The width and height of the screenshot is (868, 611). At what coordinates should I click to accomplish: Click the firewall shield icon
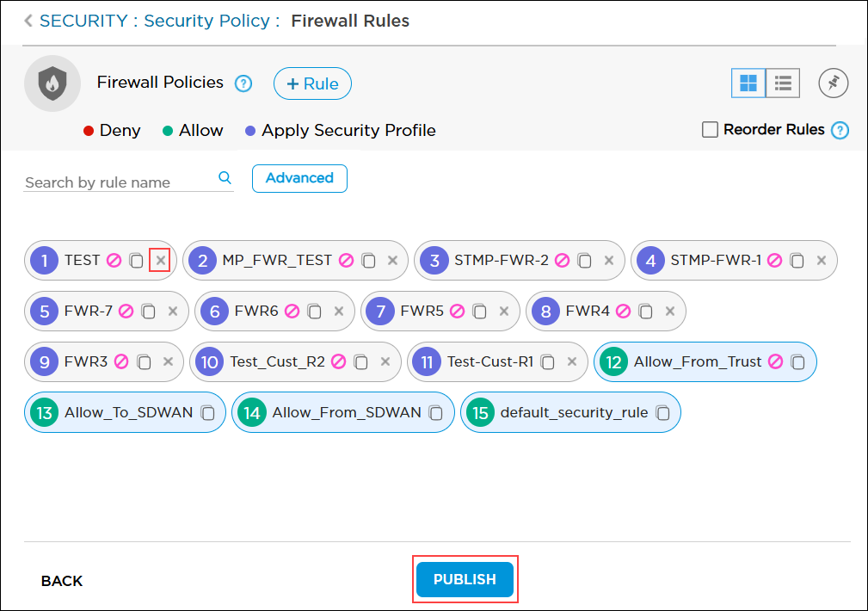tap(52, 83)
